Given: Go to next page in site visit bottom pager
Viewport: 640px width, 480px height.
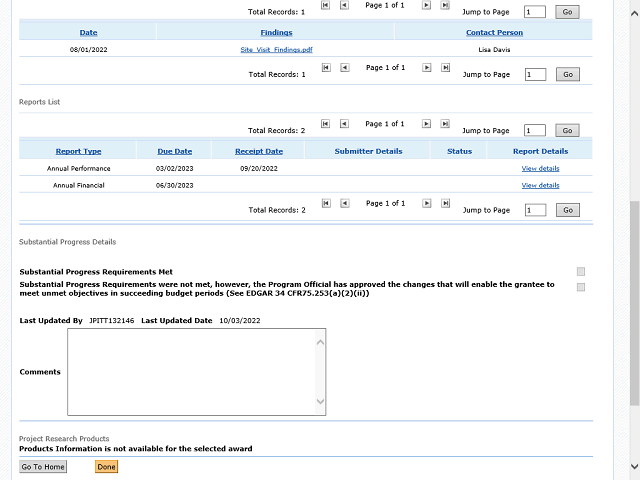Looking at the screenshot, I should (427, 68).
